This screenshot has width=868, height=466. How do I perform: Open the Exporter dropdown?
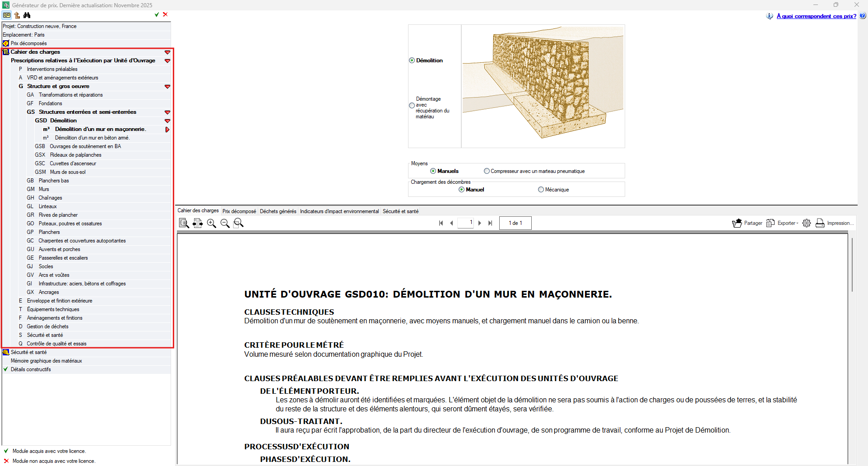tap(782, 223)
